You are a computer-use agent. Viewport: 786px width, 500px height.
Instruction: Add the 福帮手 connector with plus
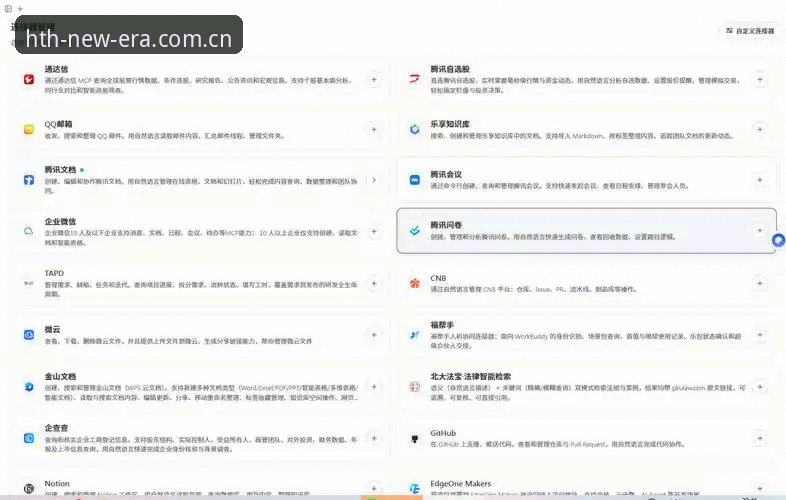coord(760,335)
